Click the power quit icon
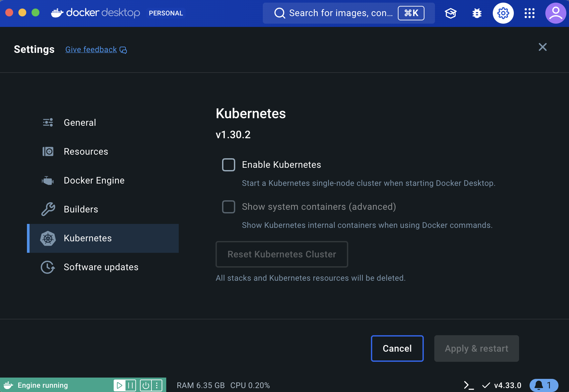569x392 pixels. pyautogui.click(x=146, y=385)
